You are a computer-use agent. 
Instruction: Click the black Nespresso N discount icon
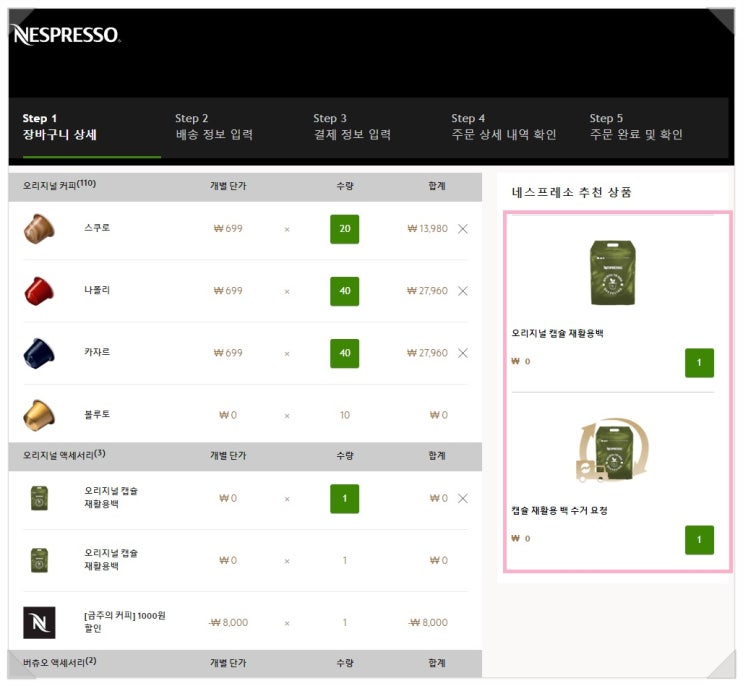[x=39, y=623]
